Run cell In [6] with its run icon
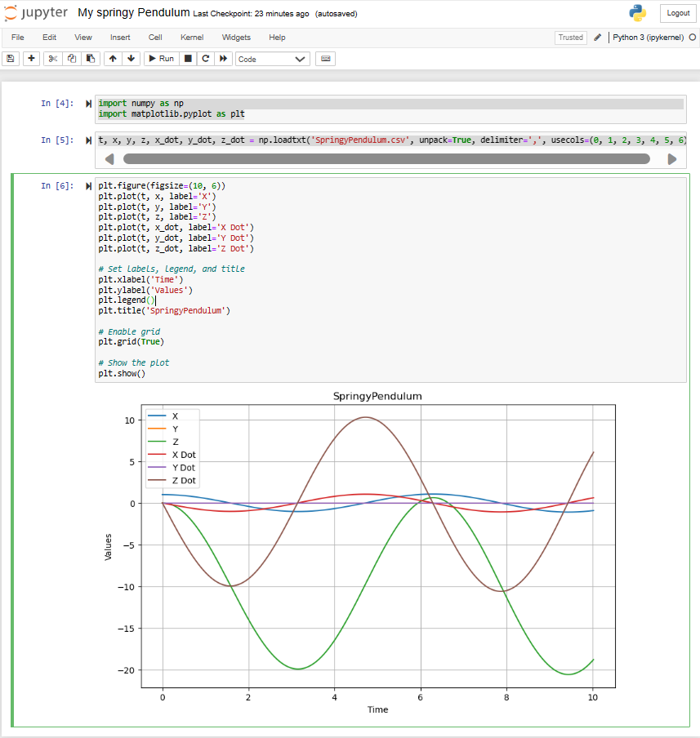Image resolution: width=700 pixels, height=738 pixels. 88,186
